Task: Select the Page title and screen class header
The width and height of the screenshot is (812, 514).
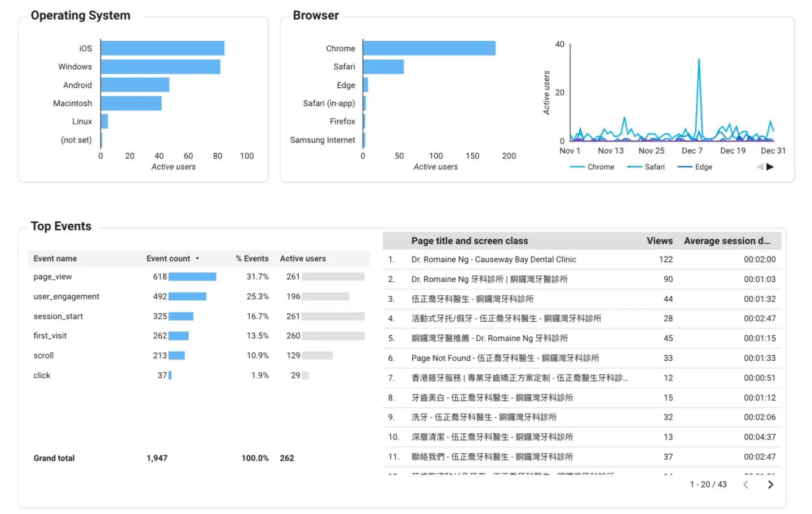Action: point(470,241)
